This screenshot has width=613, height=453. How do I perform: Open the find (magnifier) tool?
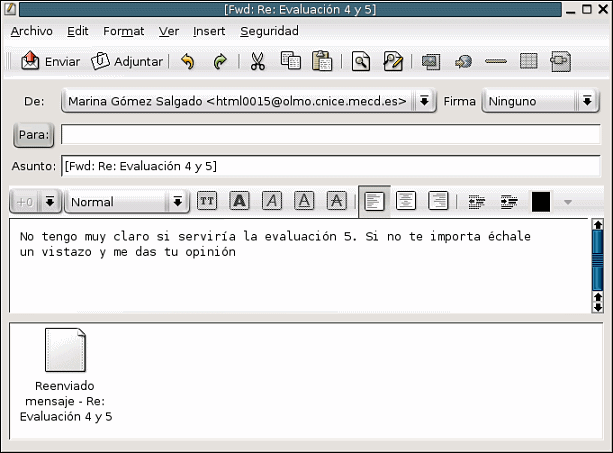(360, 62)
